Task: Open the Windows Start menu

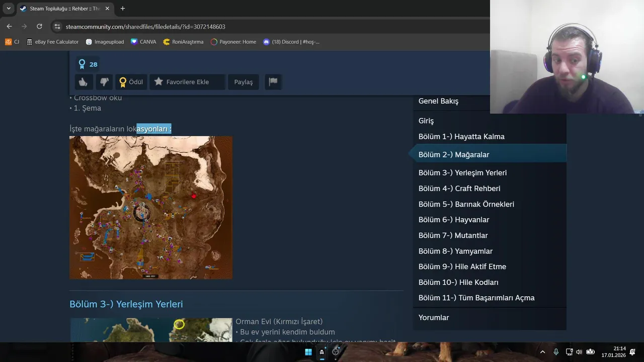Action: [308, 352]
